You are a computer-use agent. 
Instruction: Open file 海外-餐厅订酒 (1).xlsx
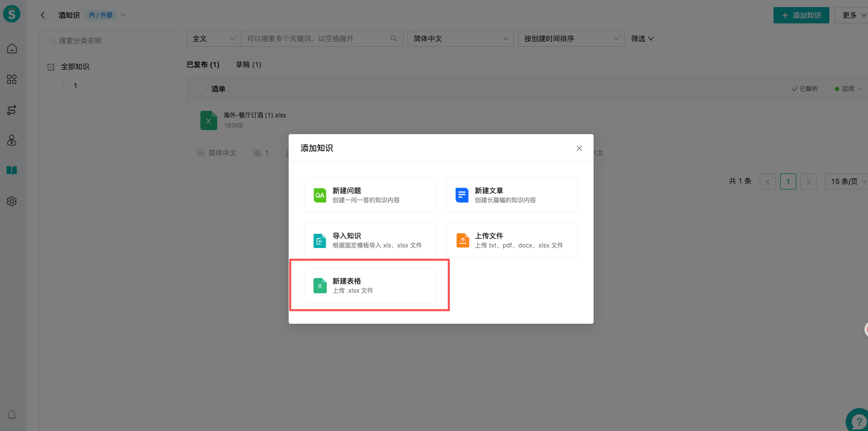click(255, 115)
